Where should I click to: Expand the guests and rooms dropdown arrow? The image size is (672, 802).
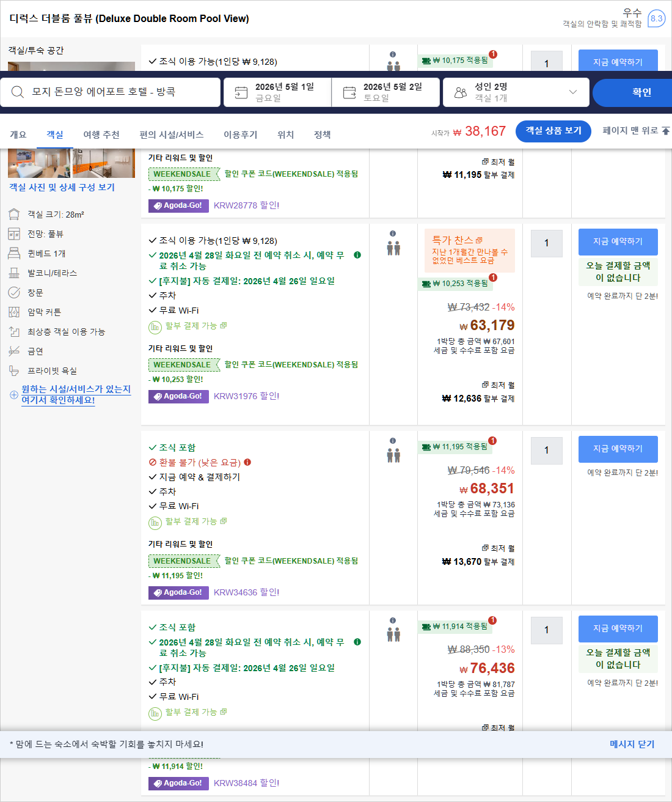click(572, 92)
